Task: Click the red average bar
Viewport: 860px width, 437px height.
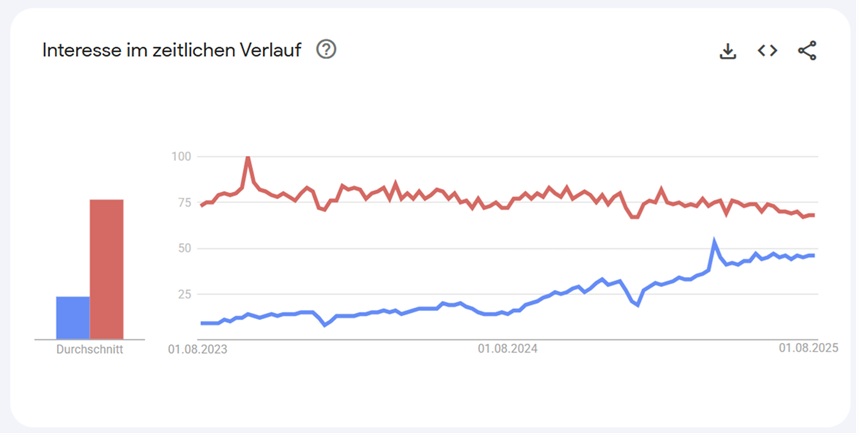Action: [x=107, y=270]
